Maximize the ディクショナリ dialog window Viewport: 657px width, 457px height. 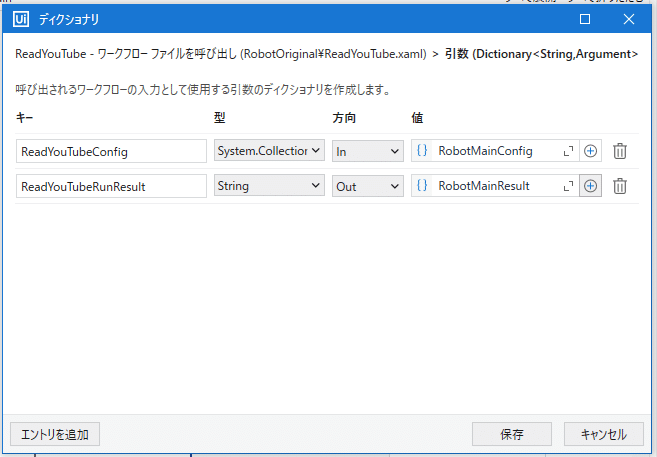pos(585,19)
